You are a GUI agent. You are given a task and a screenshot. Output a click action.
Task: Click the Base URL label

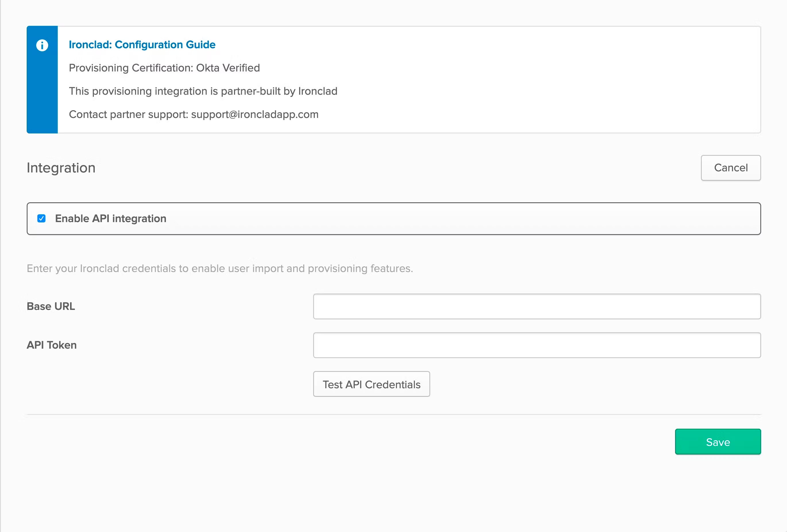point(51,306)
